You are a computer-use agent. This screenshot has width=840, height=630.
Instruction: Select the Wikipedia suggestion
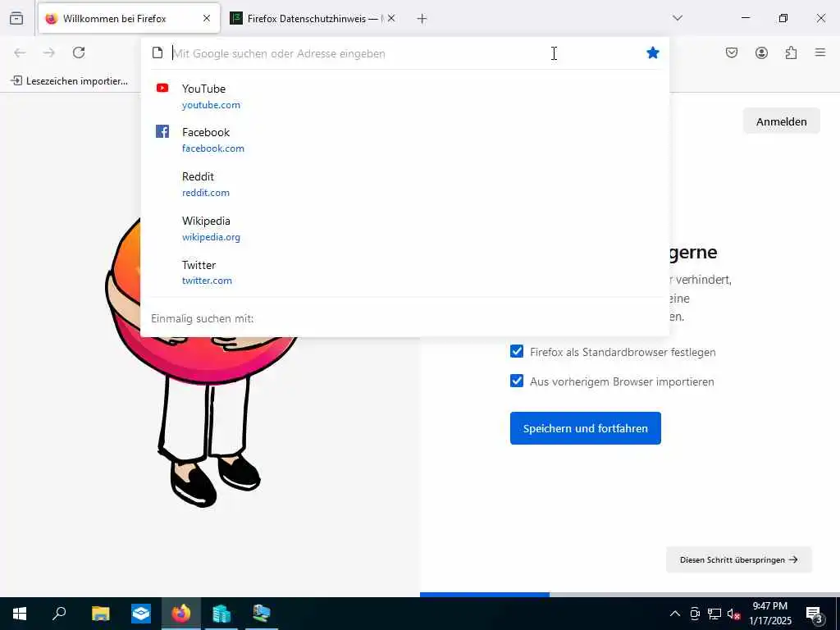click(405, 229)
